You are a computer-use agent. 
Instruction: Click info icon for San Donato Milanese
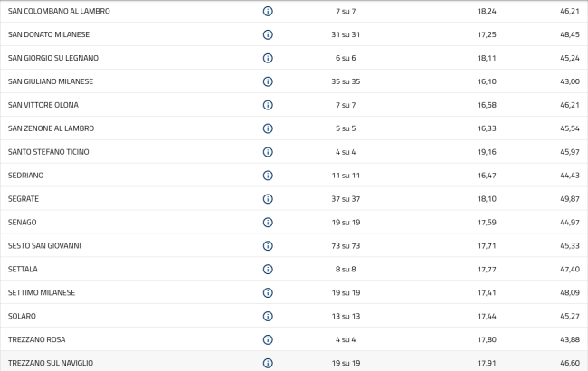(268, 34)
